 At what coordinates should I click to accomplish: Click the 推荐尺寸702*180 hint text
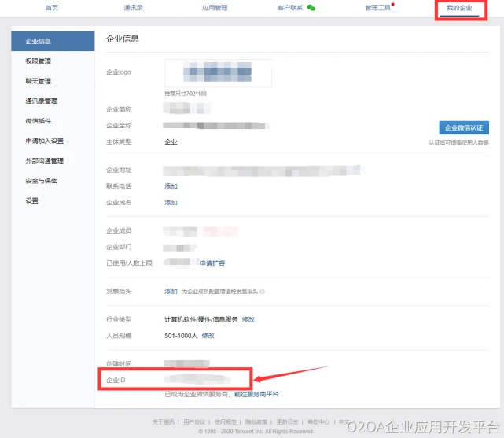point(186,94)
